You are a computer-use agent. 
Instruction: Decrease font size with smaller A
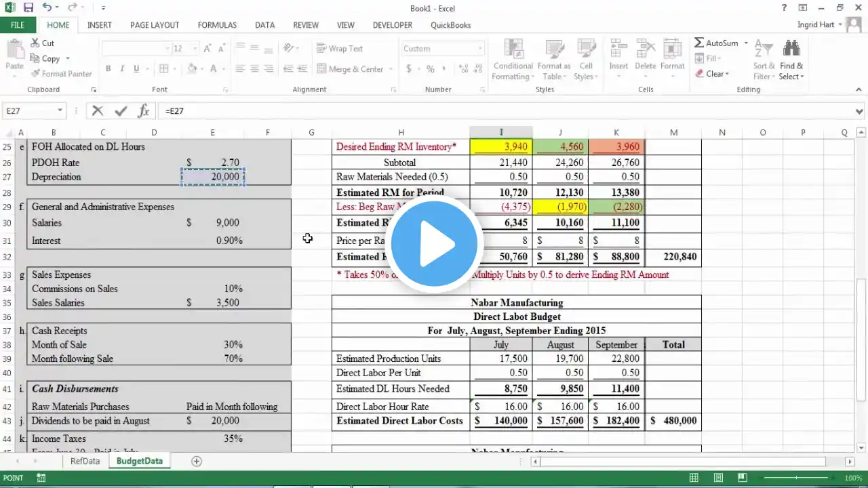(x=222, y=48)
